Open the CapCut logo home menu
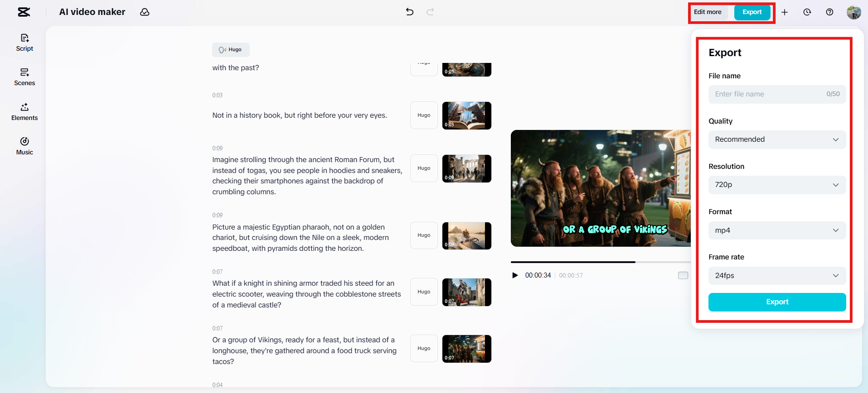This screenshot has width=868, height=393. (x=24, y=12)
